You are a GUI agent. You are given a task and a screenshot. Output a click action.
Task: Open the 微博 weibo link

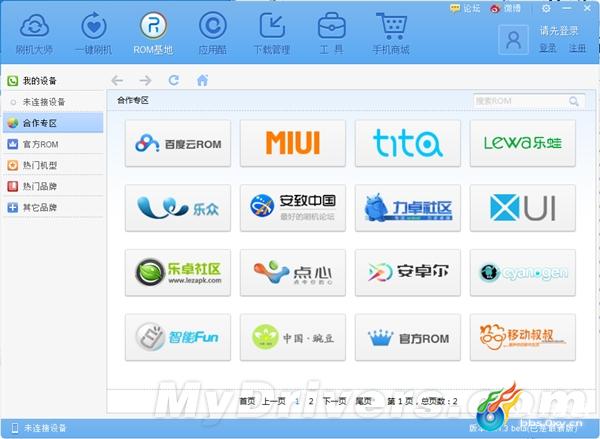(x=505, y=8)
